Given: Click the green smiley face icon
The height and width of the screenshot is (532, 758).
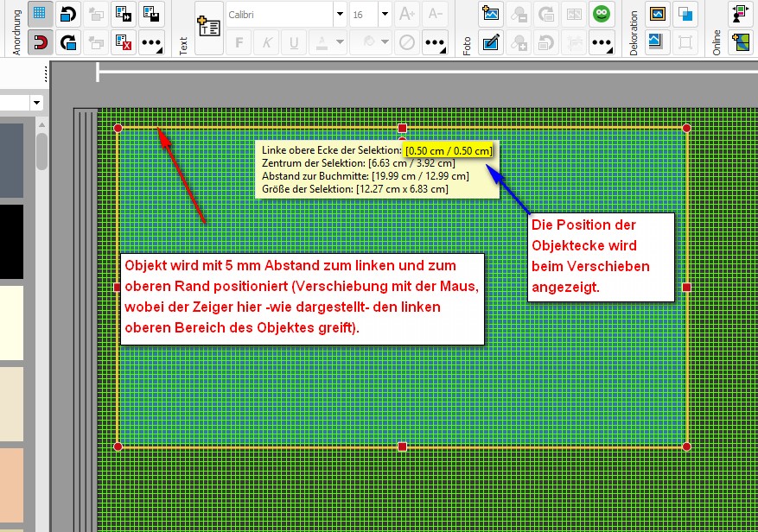Looking at the screenshot, I should tap(601, 14).
